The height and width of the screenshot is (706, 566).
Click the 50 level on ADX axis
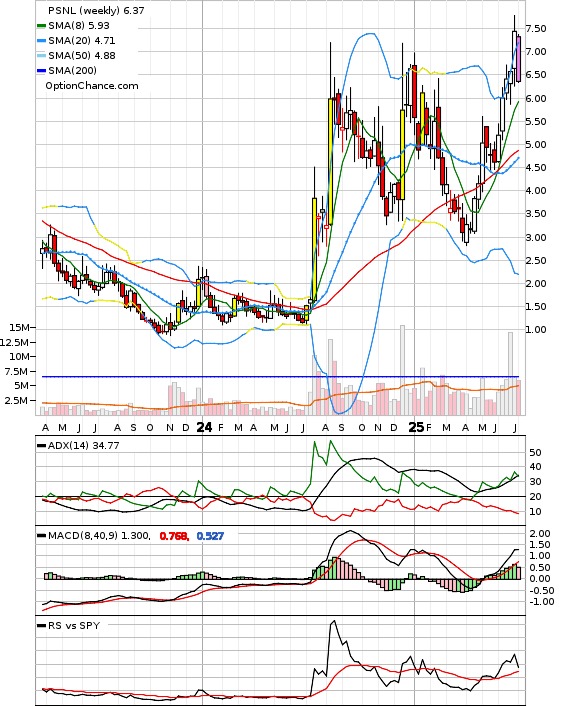pyautogui.click(x=536, y=453)
